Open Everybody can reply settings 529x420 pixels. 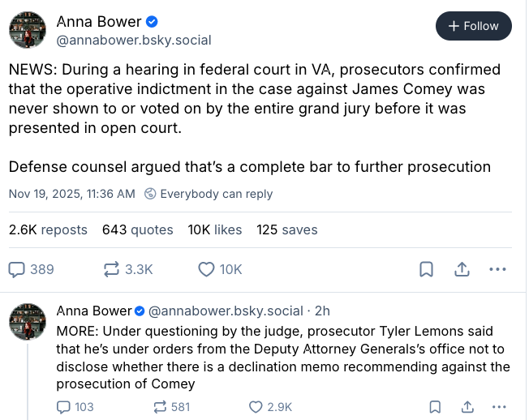pos(209,194)
